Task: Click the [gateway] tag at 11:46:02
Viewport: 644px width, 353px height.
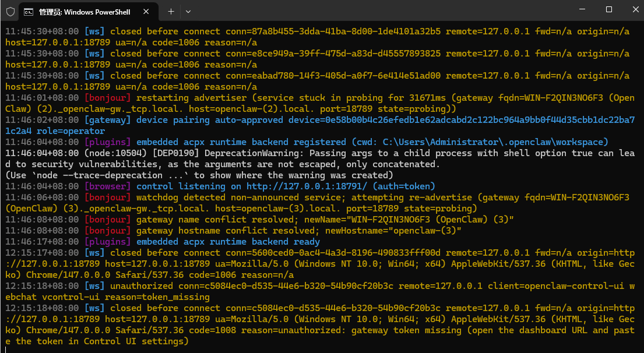Action: (108, 120)
